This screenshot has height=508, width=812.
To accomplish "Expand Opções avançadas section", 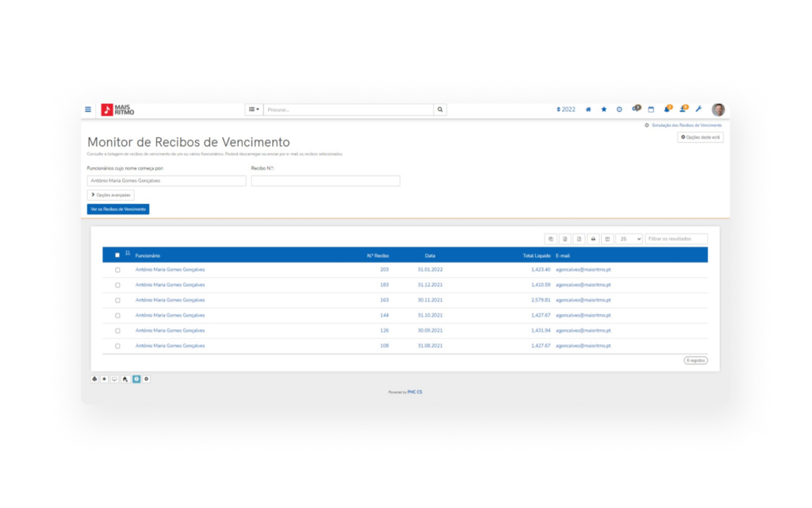I will coord(110,194).
